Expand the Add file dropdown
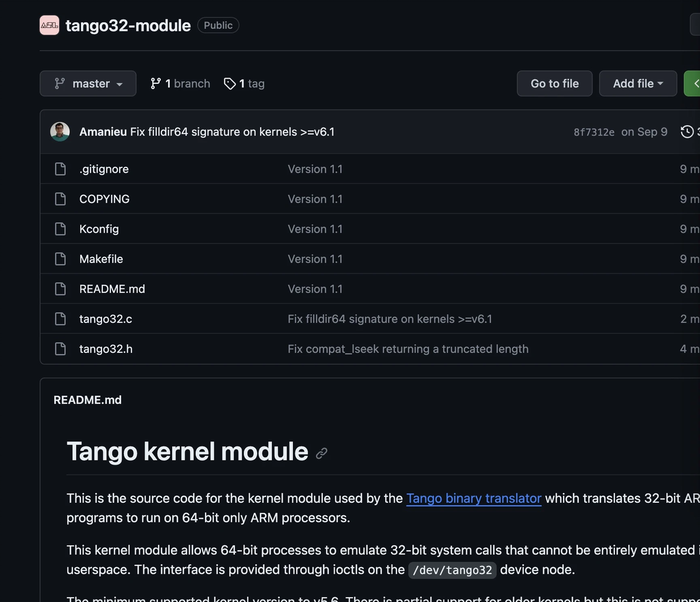The width and height of the screenshot is (700, 602). coord(638,83)
